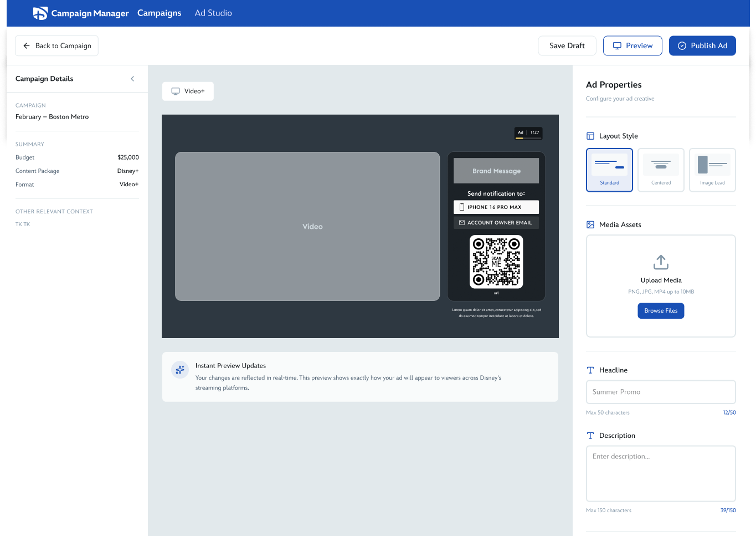Viewport: 756px width, 536px height.
Task: Click the Content Package value 'Disney+'
Action: tap(128, 171)
